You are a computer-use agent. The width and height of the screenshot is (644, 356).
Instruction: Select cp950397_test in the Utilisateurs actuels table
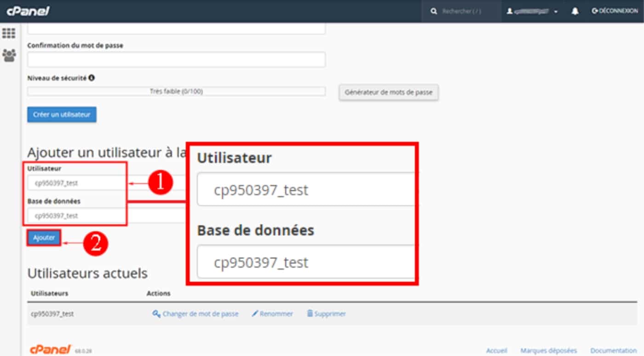point(52,314)
